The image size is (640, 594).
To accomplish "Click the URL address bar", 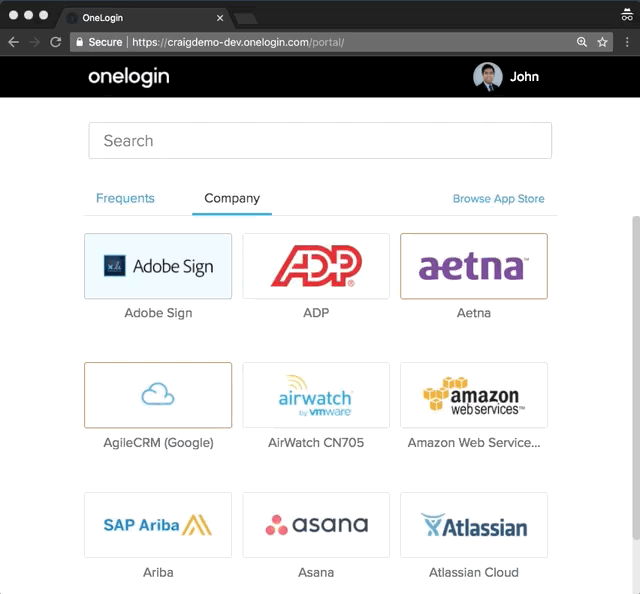I will (341, 42).
